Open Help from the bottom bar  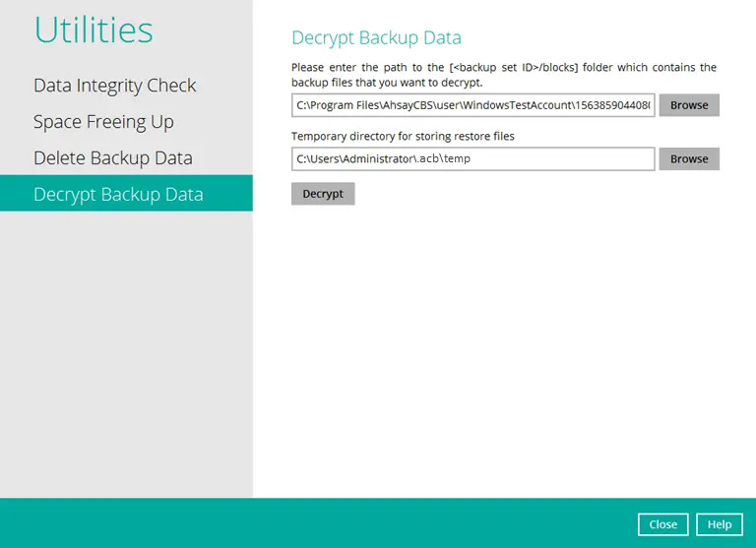click(x=719, y=524)
